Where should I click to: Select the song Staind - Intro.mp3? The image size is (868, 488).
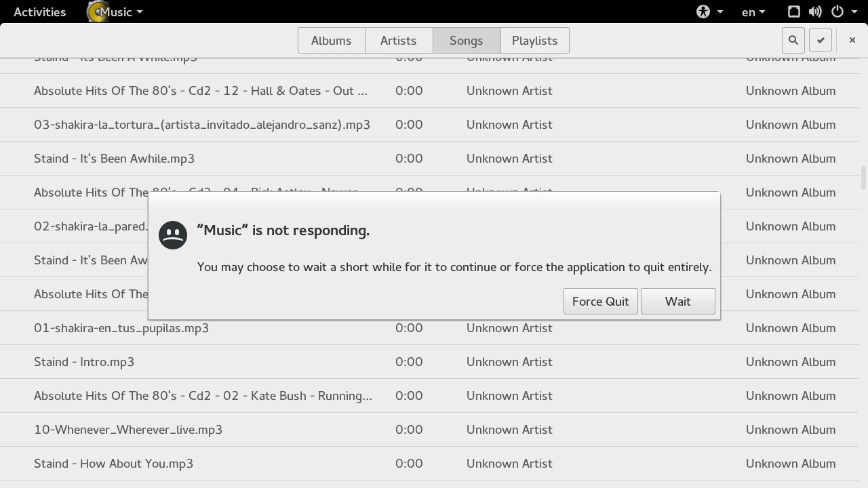point(84,361)
